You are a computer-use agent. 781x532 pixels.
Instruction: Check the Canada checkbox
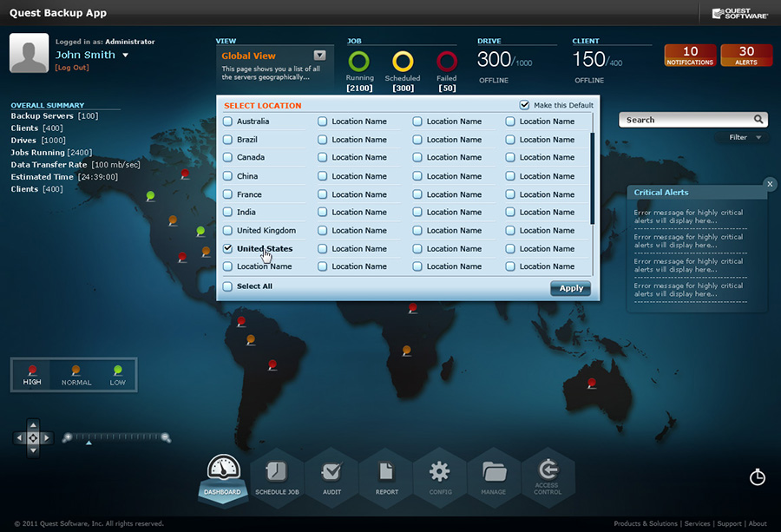pyautogui.click(x=227, y=157)
